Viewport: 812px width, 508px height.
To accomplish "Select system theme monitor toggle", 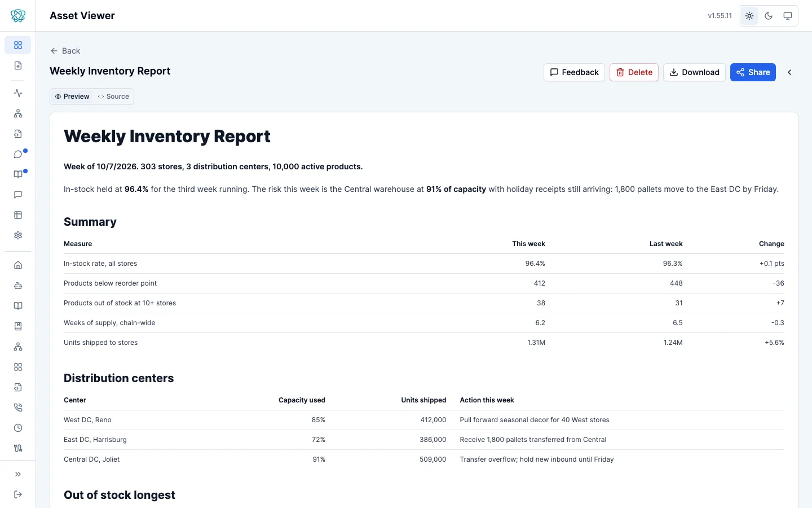I will (788, 16).
